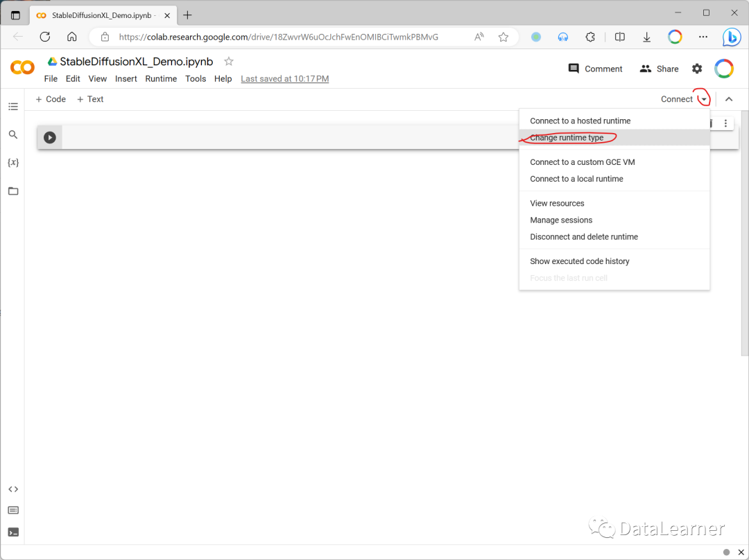
Task: Expand the Connect dropdown arrow
Action: tap(704, 99)
